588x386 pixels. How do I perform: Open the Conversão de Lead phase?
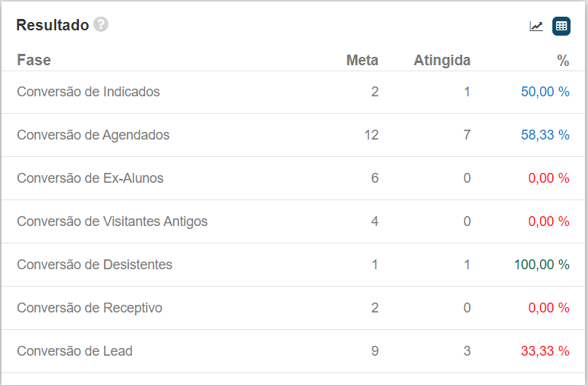pos(74,351)
